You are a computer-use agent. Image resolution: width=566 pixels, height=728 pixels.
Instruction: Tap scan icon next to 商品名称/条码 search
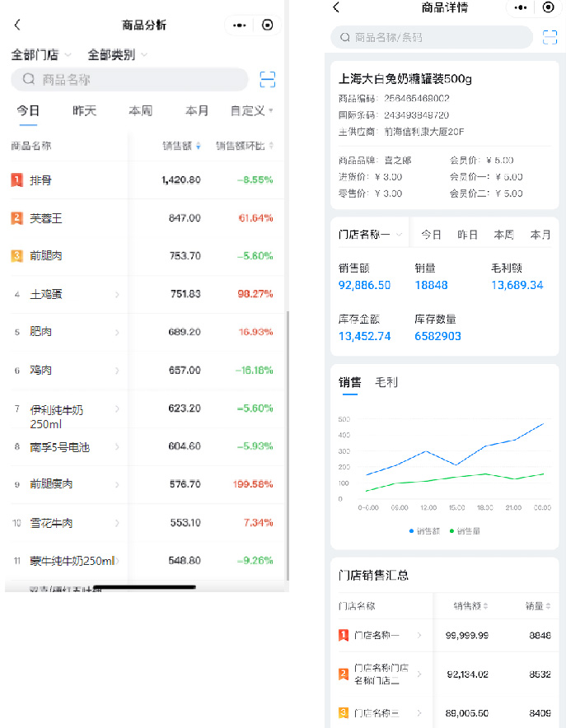click(x=550, y=38)
